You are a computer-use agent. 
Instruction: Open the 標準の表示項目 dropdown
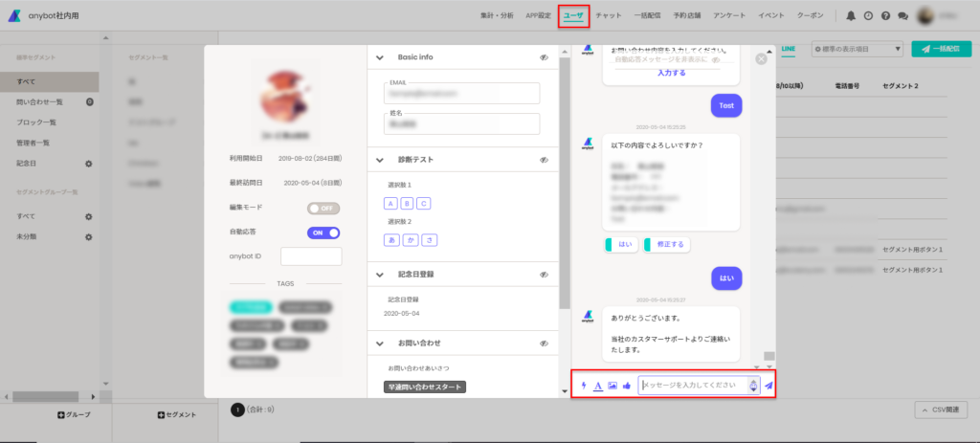(x=857, y=49)
